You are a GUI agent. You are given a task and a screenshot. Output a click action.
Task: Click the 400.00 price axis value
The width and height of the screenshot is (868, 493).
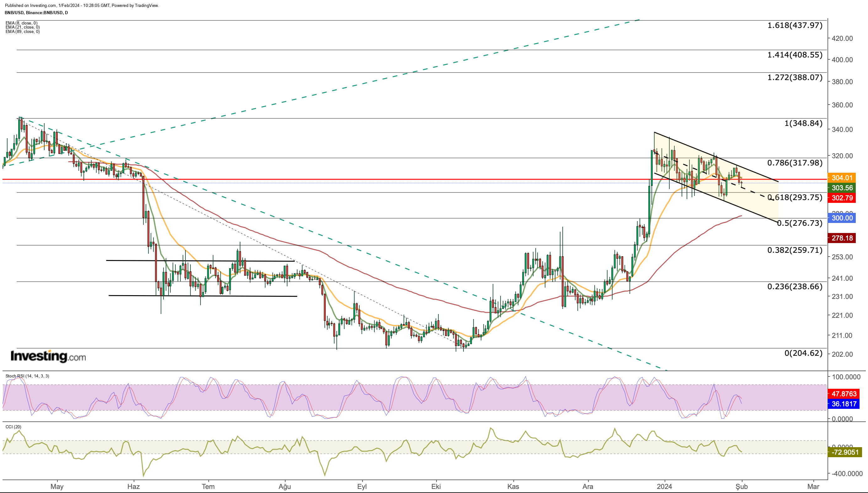pos(842,60)
